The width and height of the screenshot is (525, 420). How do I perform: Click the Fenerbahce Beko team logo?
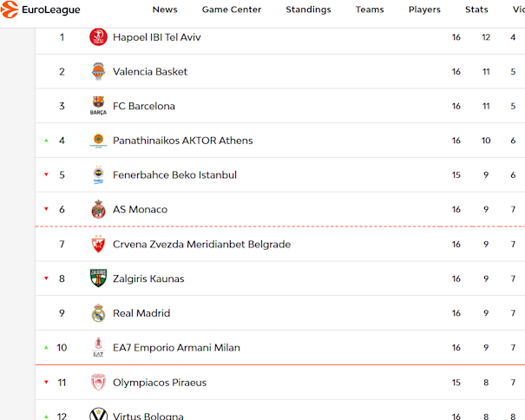click(x=98, y=175)
